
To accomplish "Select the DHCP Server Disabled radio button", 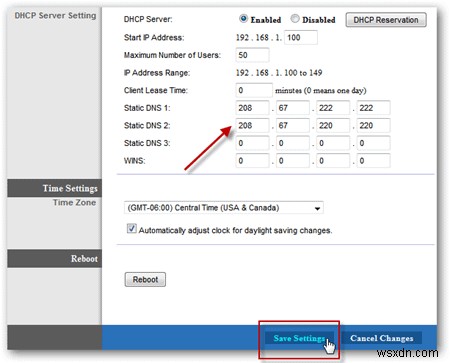I will click(x=295, y=19).
